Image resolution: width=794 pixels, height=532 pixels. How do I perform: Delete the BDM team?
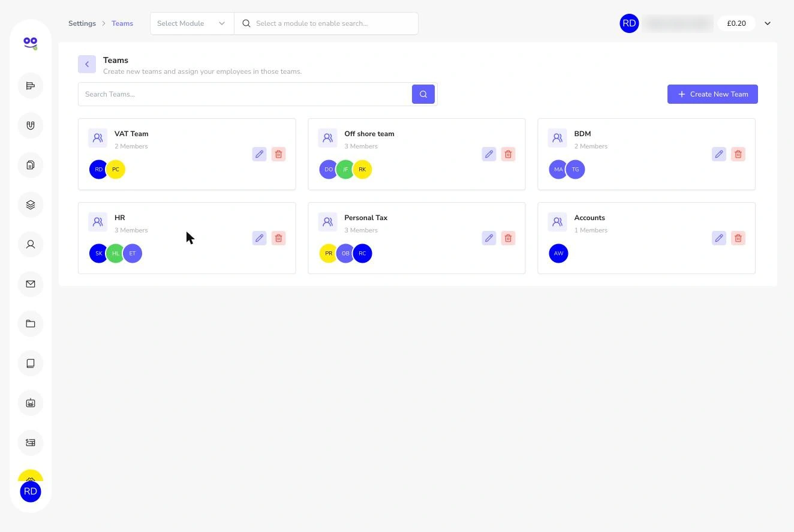738,154
